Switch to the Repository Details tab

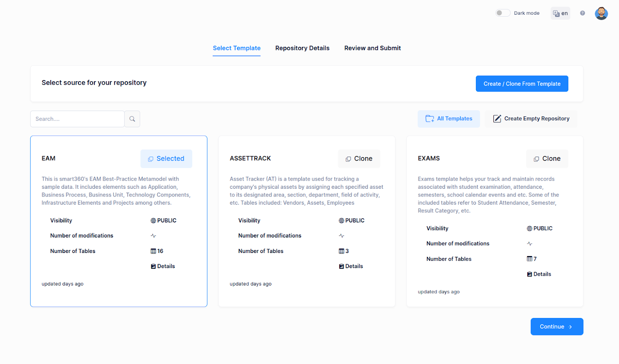click(x=302, y=48)
